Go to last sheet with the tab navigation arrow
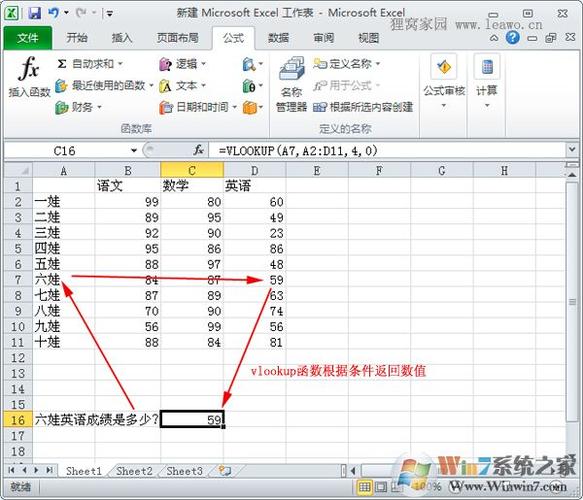 pos(49,470)
